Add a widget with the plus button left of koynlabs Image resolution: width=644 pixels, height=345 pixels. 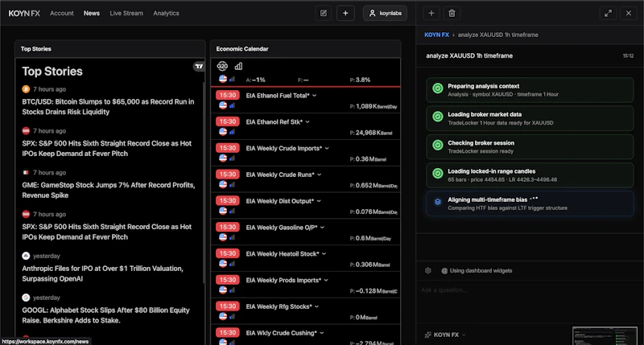click(x=345, y=13)
